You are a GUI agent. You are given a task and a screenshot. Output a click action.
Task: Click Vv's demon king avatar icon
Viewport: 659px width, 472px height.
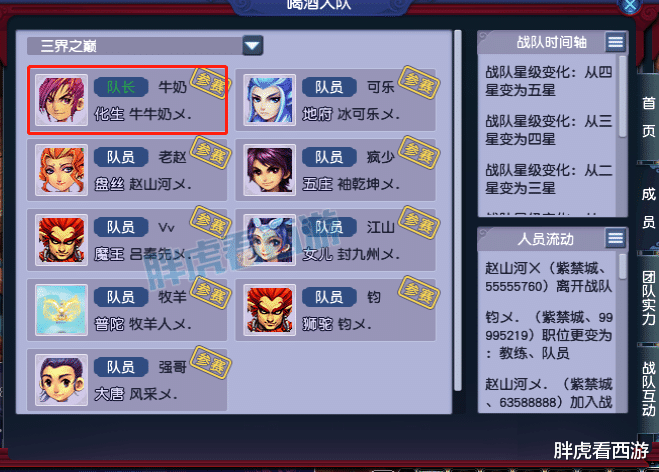(61, 240)
